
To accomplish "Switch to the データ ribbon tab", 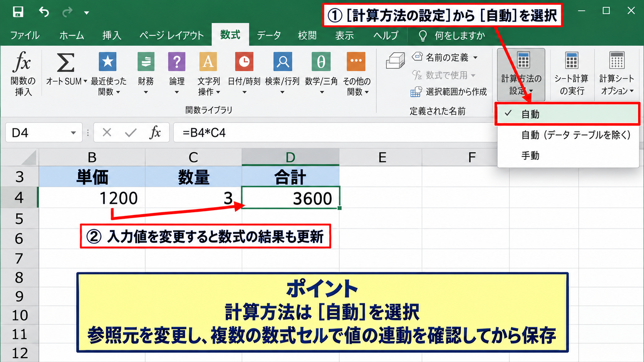I will (x=269, y=35).
